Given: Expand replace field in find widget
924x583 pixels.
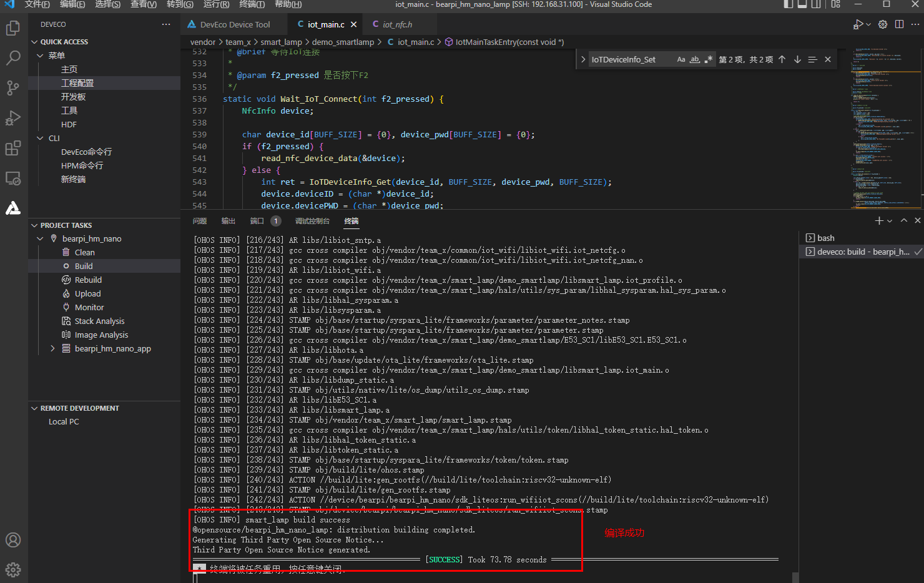Looking at the screenshot, I should click(583, 59).
